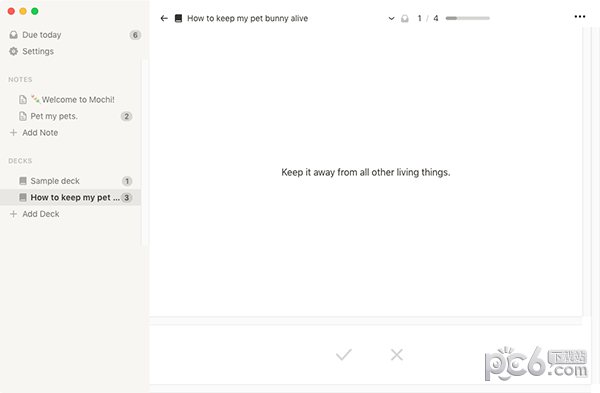Image resolution: width=600 pixels, height=393 pixels.
Task: Open the Welcome to Mochi! note
Action: (x=73, y=99)
